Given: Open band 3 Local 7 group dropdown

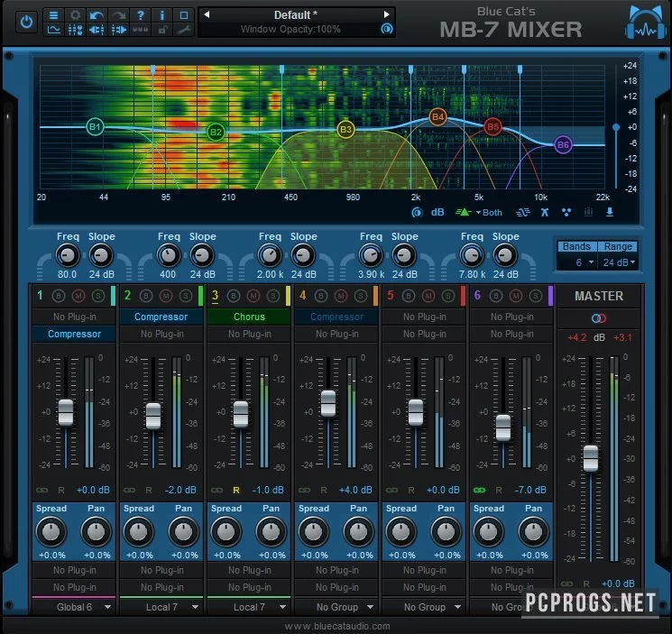Looking at the screenshot, I should coord(249,607).
